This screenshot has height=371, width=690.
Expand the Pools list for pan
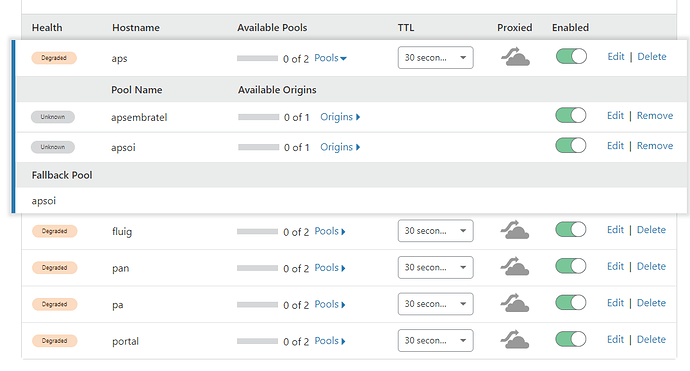click(330, 268)
